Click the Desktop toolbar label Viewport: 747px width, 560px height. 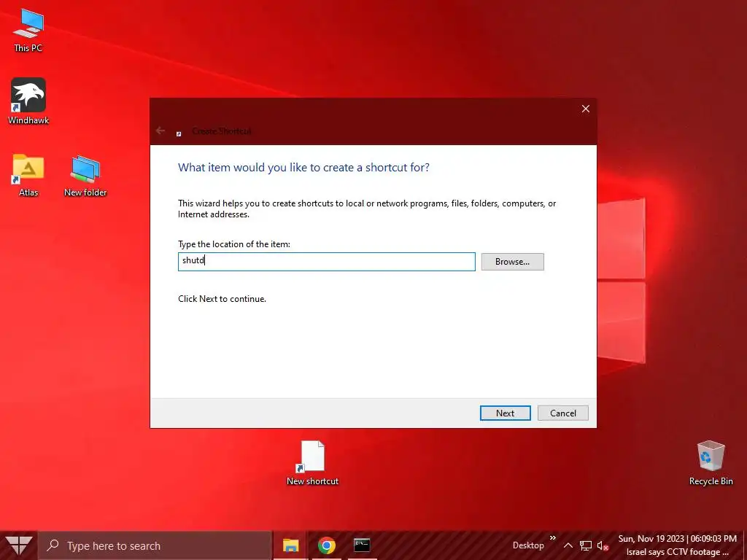click(x=528, y=545)
